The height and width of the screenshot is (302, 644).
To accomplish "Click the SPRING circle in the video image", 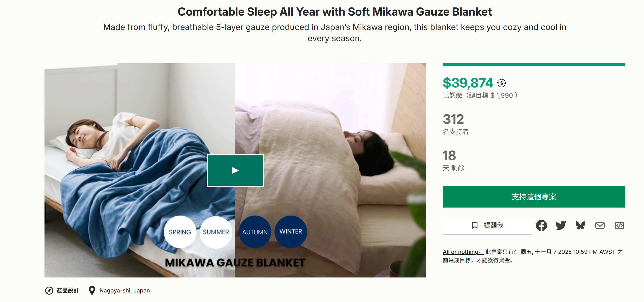I will (x=180, y=232).
